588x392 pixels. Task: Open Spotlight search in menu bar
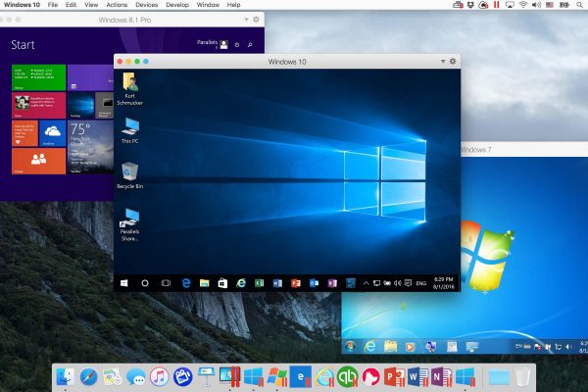pos(580,5)
